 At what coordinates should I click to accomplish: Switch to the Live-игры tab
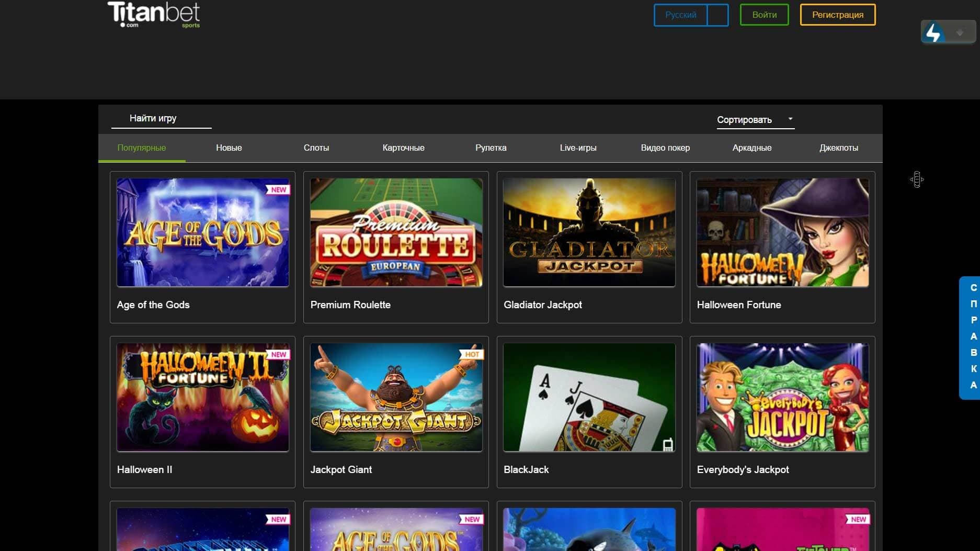tap(578, 148)
